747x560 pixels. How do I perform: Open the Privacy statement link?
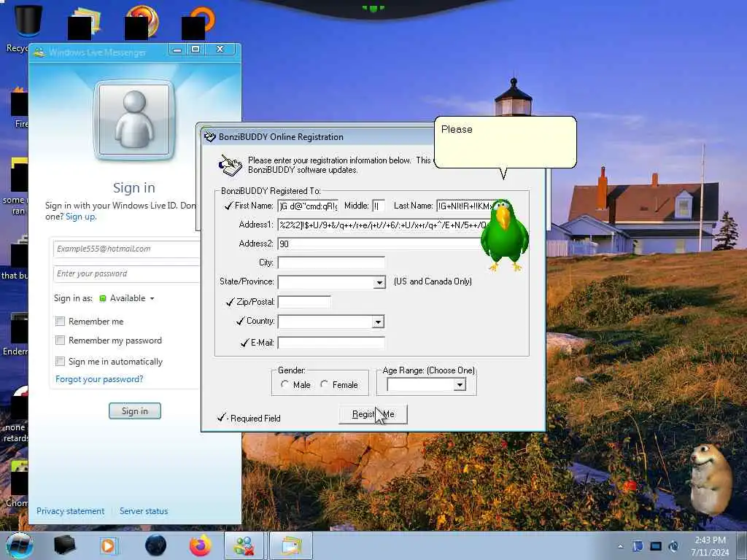pyautogui.click(x=71, y=511)
